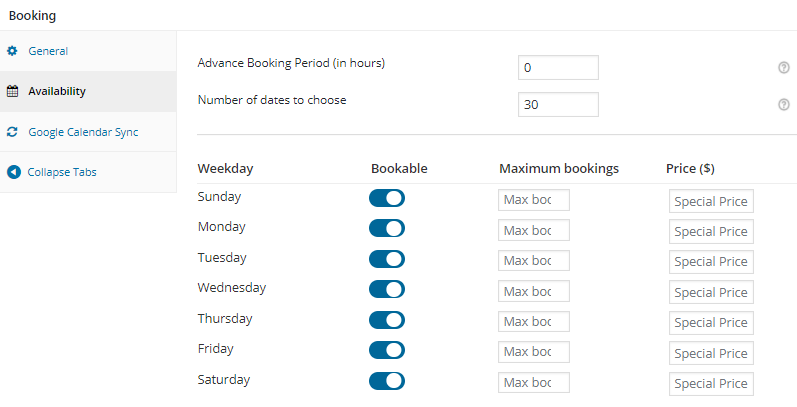Turn off Saturday bookable switch
The width and height of the screenshot is (797, 407).
point(387,381)
